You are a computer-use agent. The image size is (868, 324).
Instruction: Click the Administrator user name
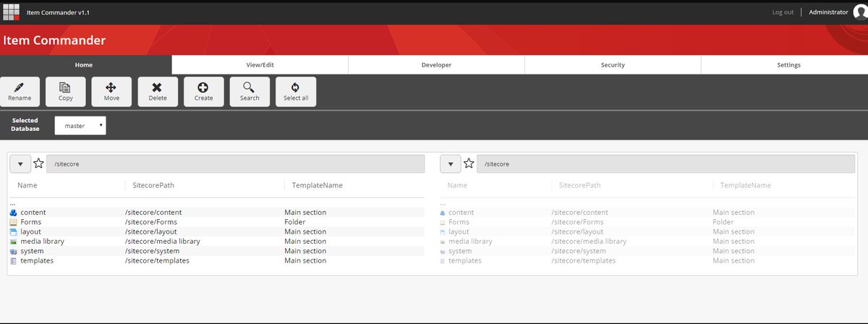828,12
